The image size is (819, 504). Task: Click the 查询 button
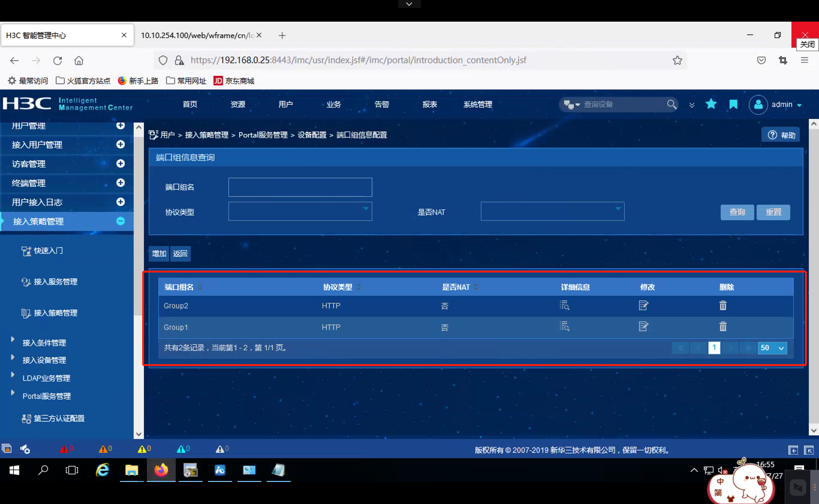[x=737, y=212]
